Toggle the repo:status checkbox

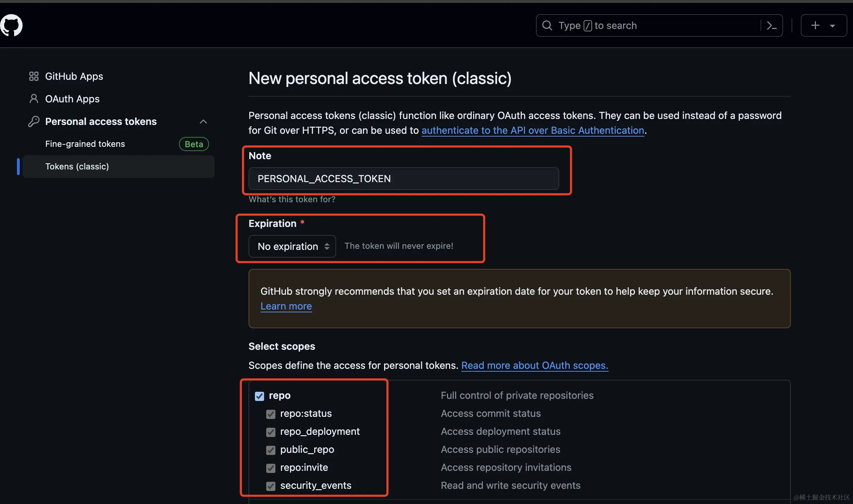click(271, 414)
